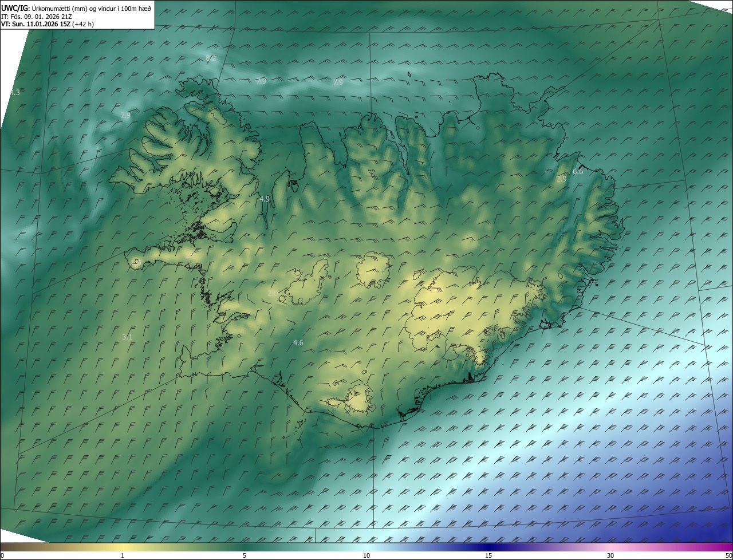Click the 0 tick on the color scale

click(2, 555)
